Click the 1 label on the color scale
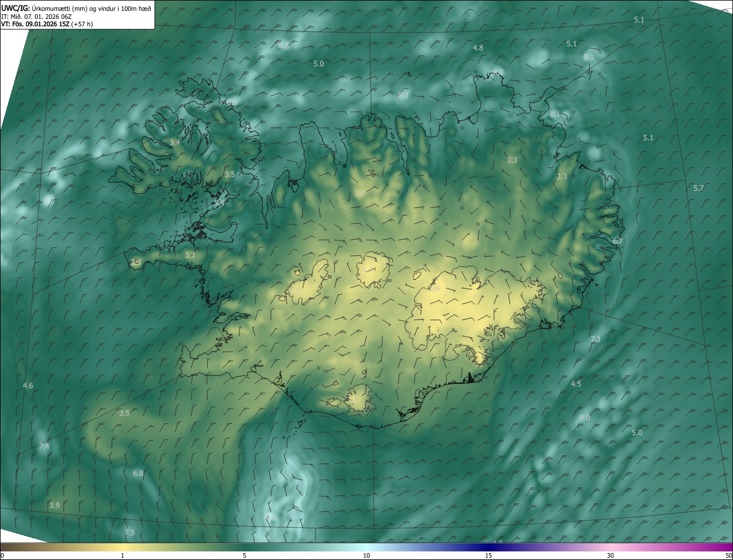This screenshot has width=733, height=560. [123, 556]
